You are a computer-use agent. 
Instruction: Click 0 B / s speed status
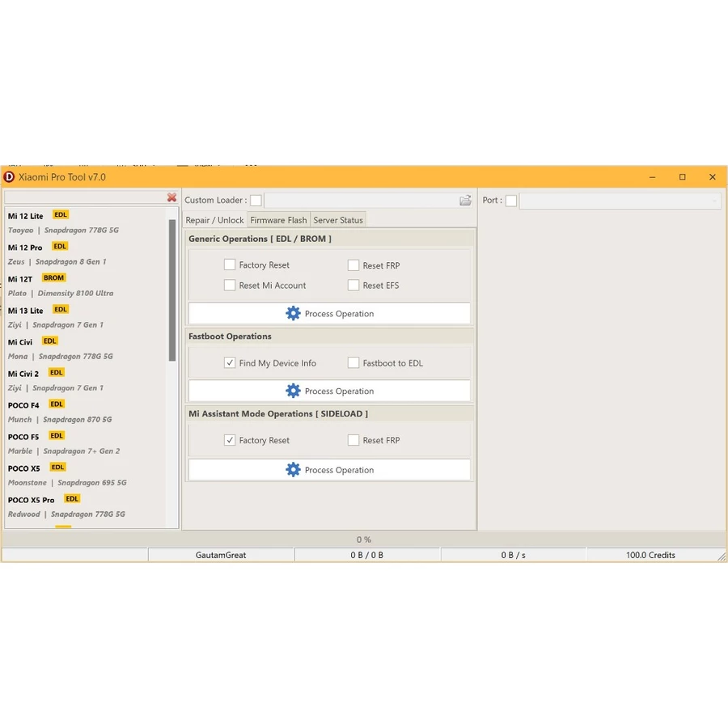tap(514, 555)
